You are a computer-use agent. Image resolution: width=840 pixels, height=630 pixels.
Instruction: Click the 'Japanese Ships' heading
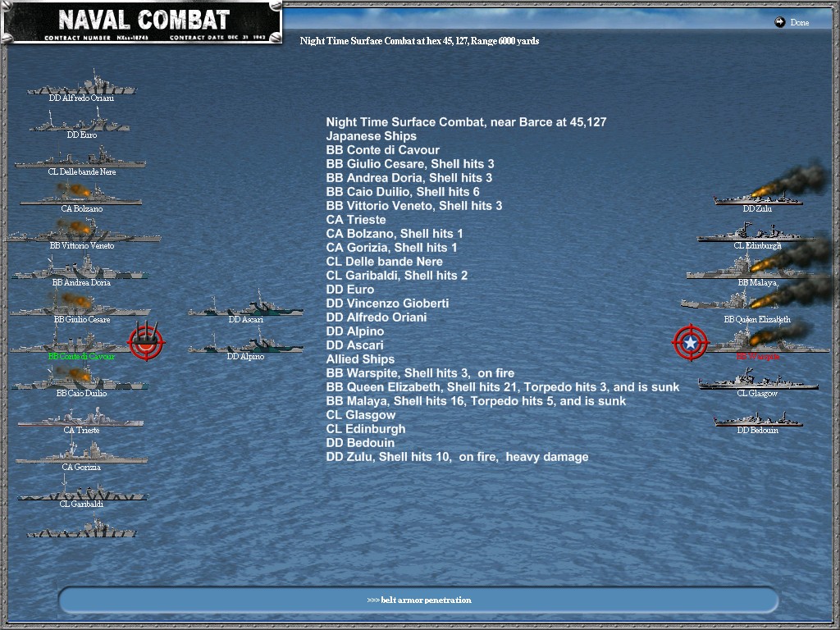tap(372, 136)
